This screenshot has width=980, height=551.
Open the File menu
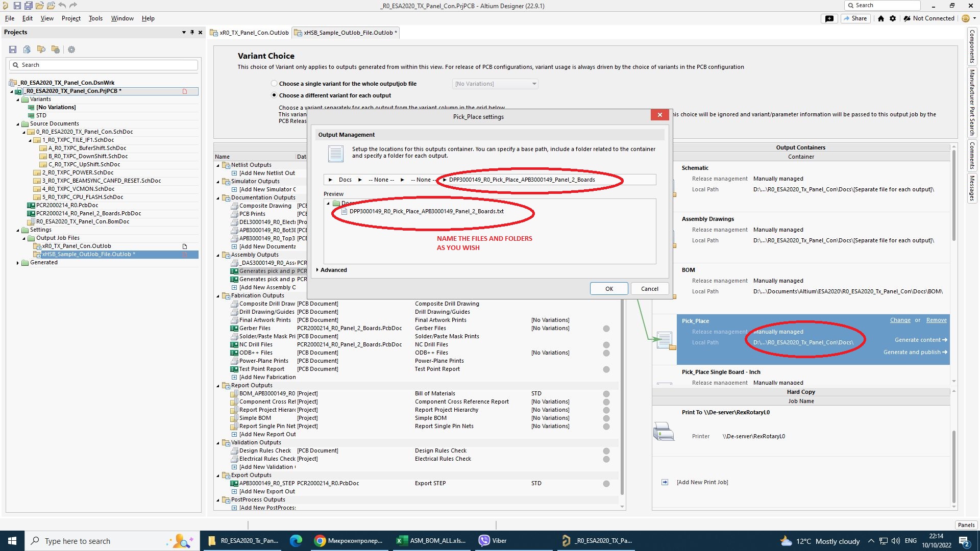click(10, 18)
